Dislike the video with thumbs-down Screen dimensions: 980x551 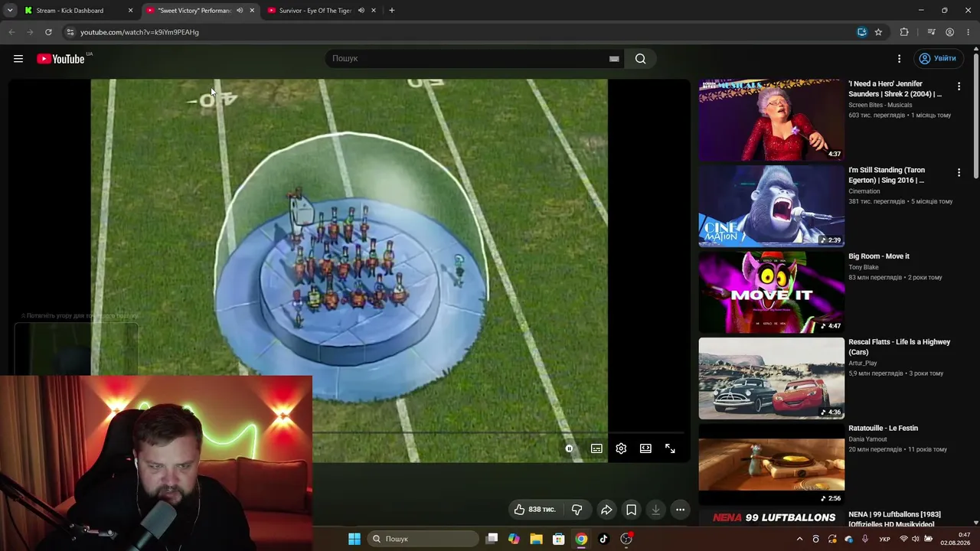click(x=577, y=510)
